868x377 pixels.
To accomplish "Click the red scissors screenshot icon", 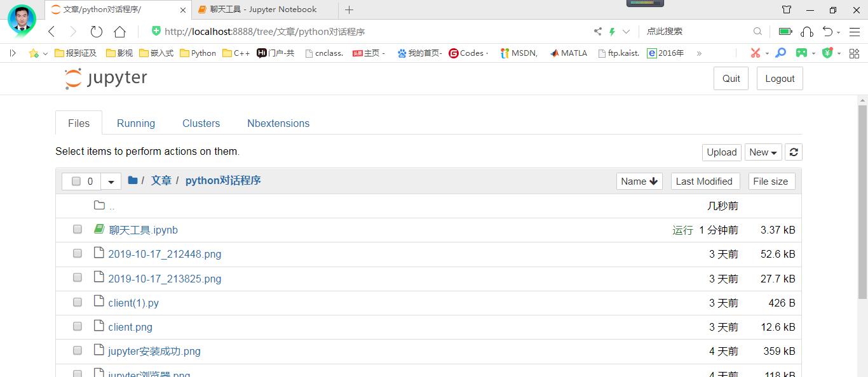I will click(x=755, y=53).
